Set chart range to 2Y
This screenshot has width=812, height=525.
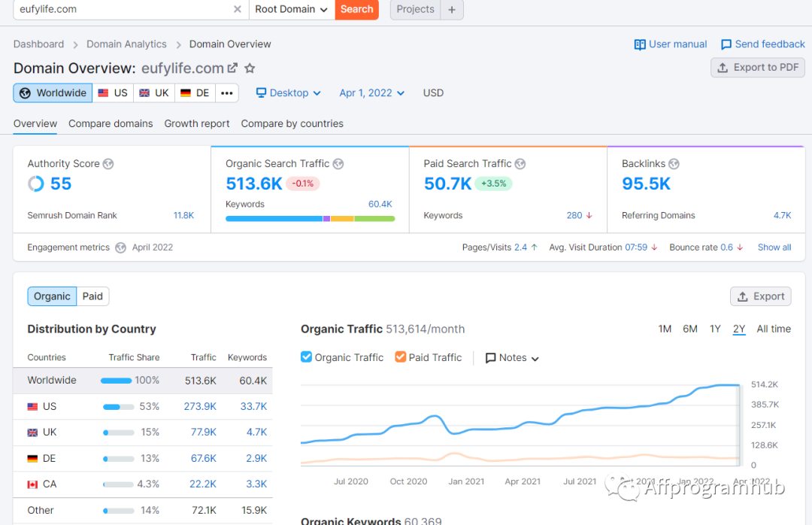739,329
